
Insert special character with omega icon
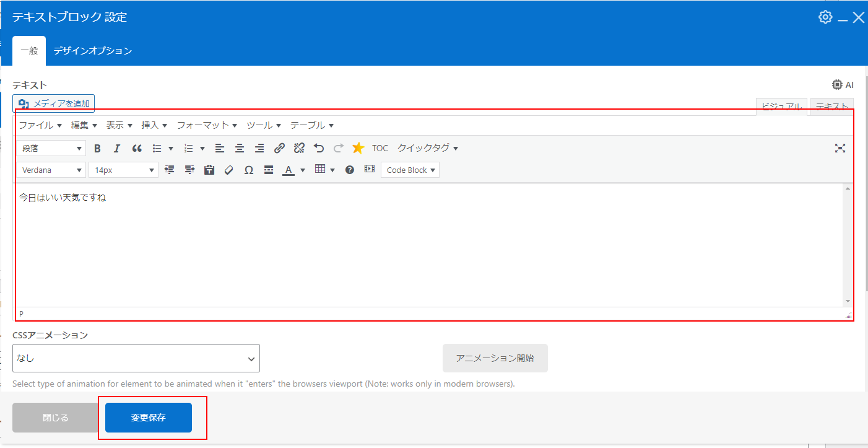[249, 170]
